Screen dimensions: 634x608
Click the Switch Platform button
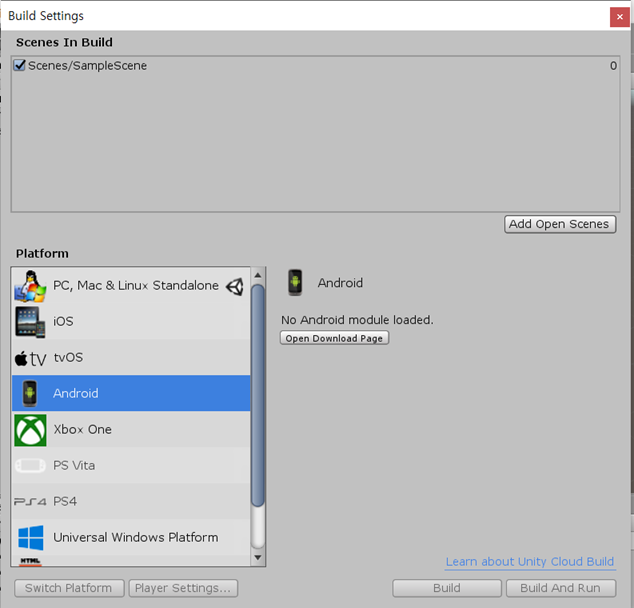(x=69, y=588)
